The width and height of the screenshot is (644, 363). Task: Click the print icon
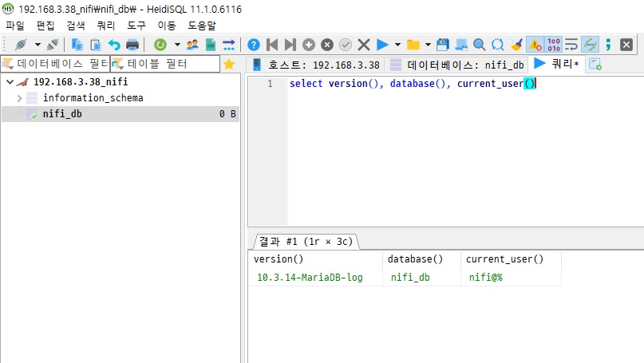(x=132, y=45)
